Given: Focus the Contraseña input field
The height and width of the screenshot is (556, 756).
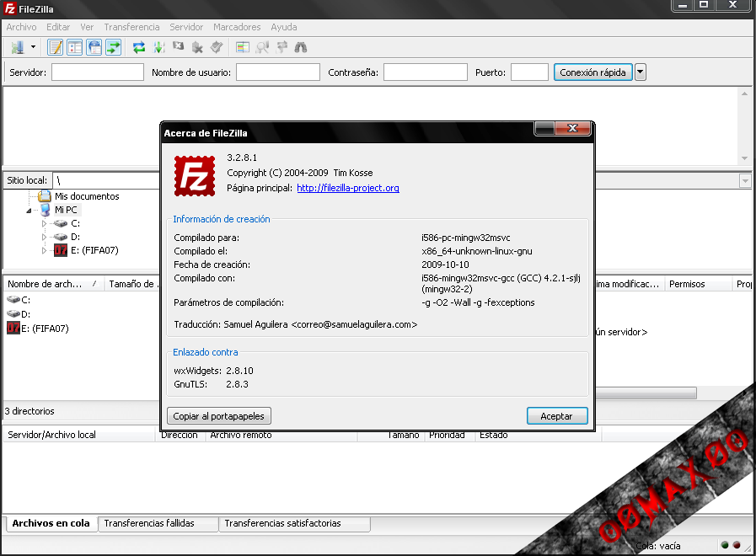Looking at the screenshot, I should coord(426,72).
